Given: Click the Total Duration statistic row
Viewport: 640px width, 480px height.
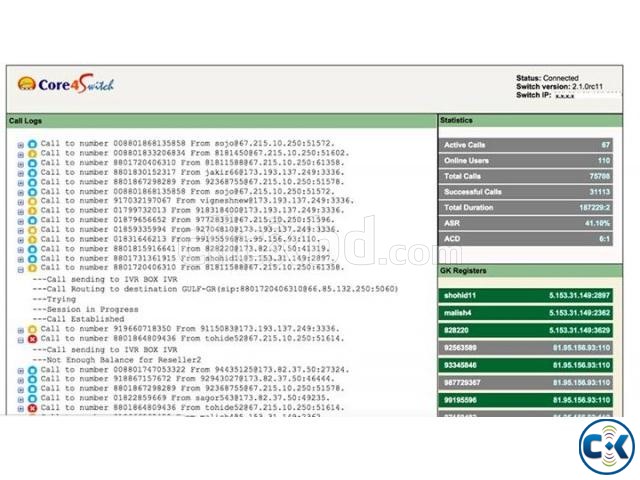Looking at the screenshot, I should (526, 207).
